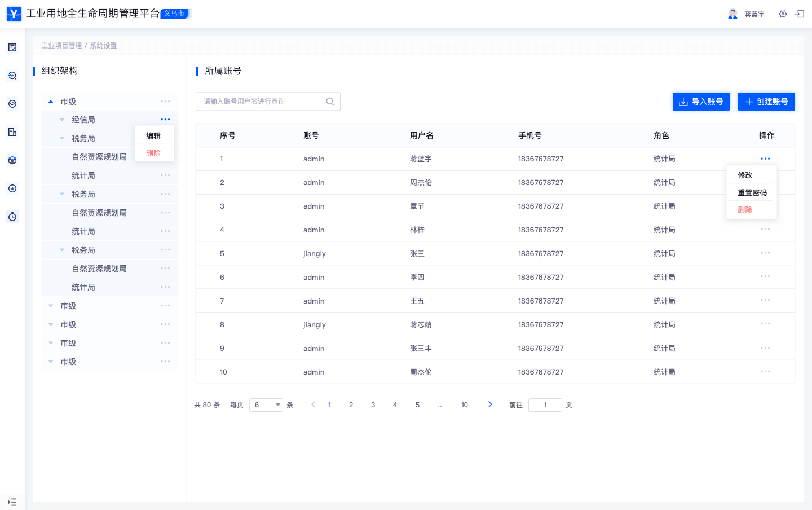Image resolution: width=812 pixels, height=510 pixels.
Task: Choose 重置密码 from the row action menu
Action: click(752, 192)
